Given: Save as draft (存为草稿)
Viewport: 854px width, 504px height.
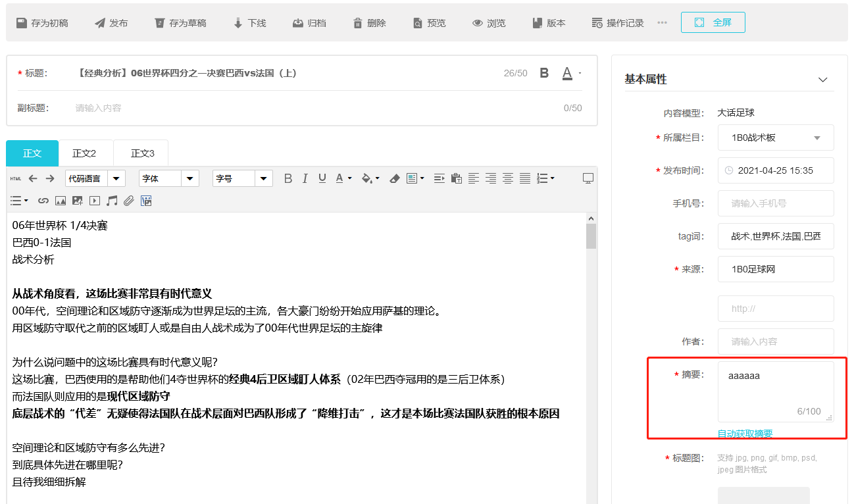Looking at the screenshot, I should pos(180,23).
